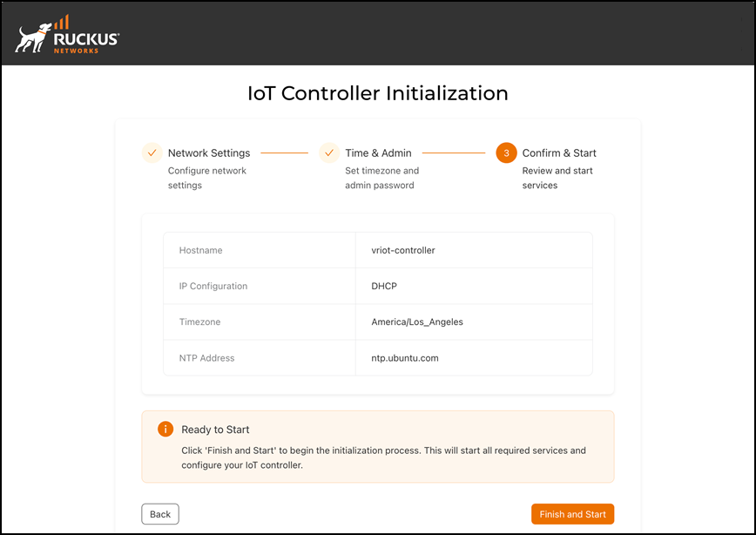
Task: Click the vriot-controller value
Action: click(403, 250)
